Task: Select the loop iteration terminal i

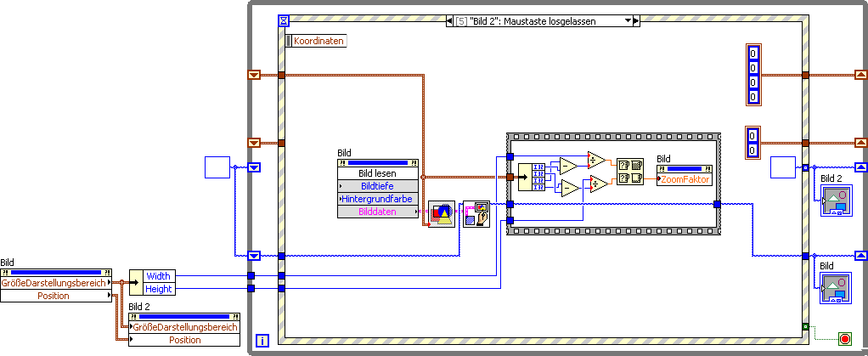Action: [262, 340]
